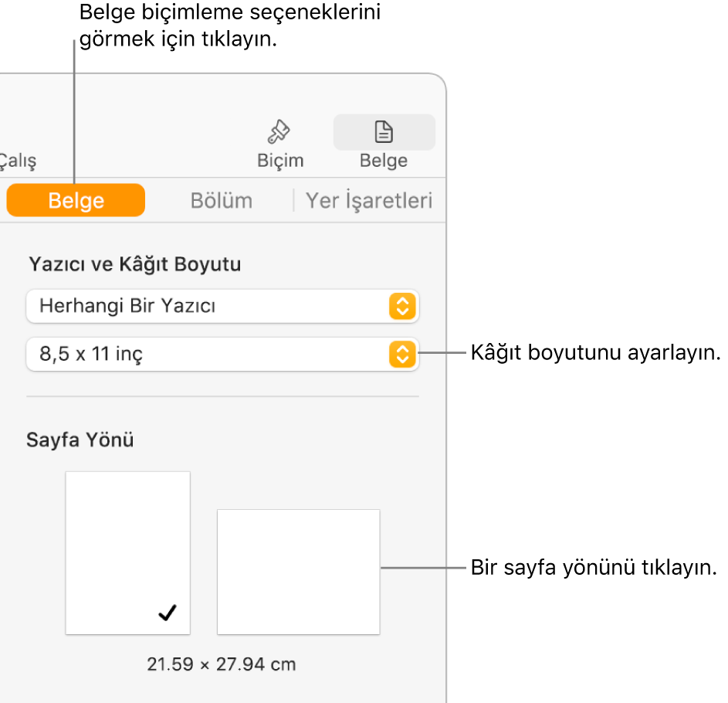Click the Yazıcı ve Kâğıt Boyutu heading
This screenshot has height=703, width=728.
click(134, 264)
